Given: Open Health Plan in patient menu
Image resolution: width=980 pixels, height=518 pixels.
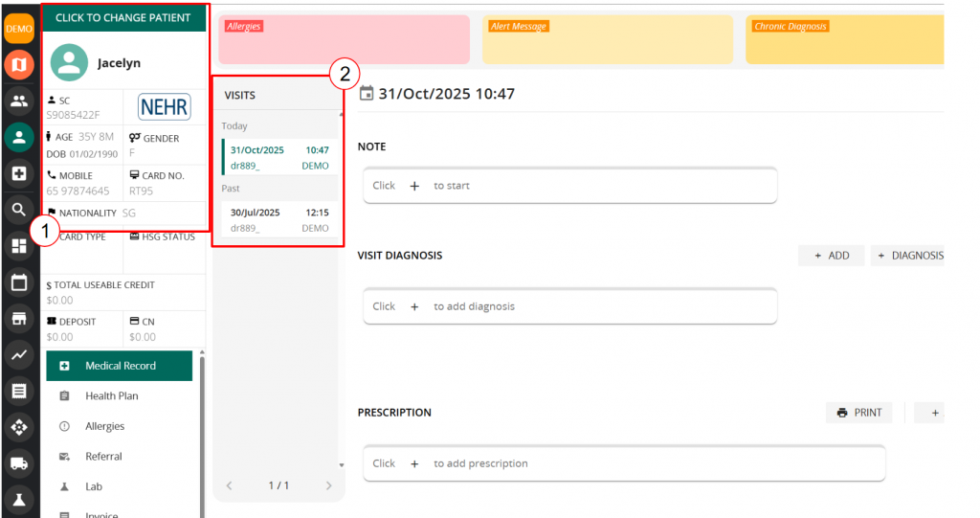Looking at the screenshot, I should [x=111, y=396].
